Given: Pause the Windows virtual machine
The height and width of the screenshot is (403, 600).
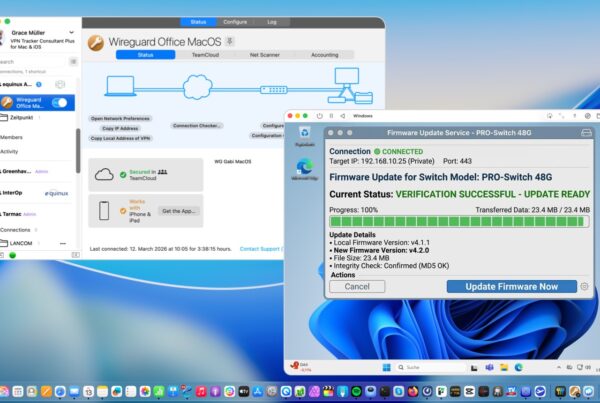Looking at the screenshot, I should pyautogui.click(x=331, y=116).
